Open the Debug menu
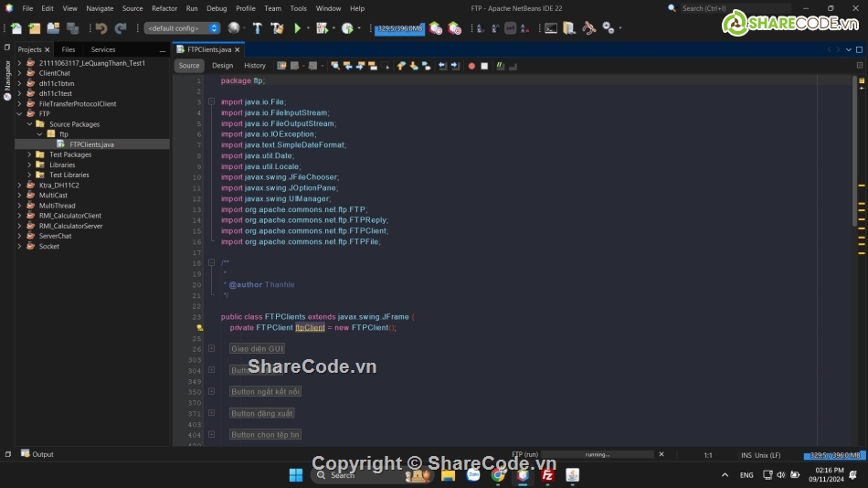This screenshot has width=868, height=488. point(217,8)
